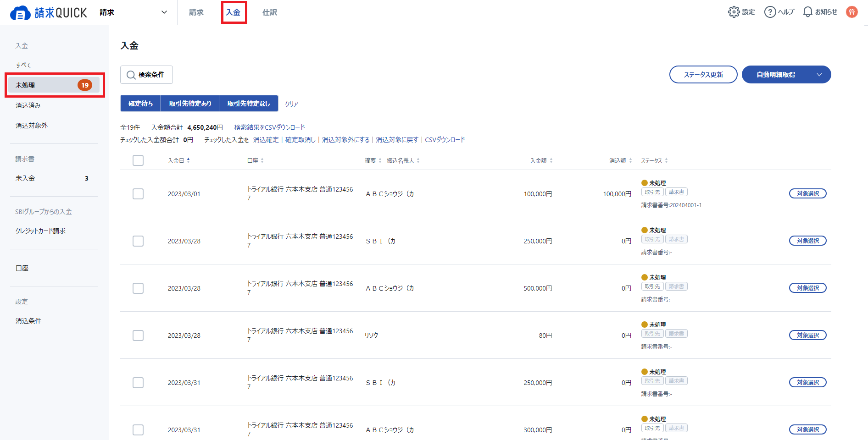The width and height of the screenshot is (868, 440).
Task: Click the 請求QUICK cloud logo
Action: [x=48, y=13]
